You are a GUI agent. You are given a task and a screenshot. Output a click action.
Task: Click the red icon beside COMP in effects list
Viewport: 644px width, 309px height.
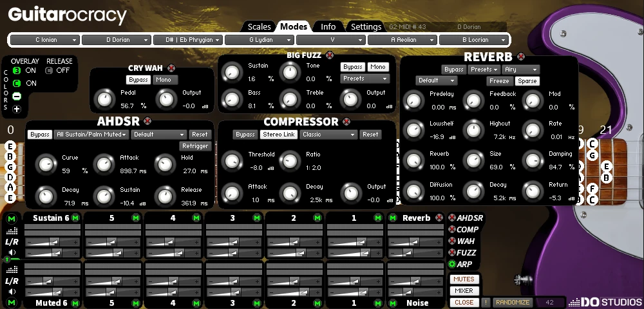pyautogui.click(x=452, y=229)
